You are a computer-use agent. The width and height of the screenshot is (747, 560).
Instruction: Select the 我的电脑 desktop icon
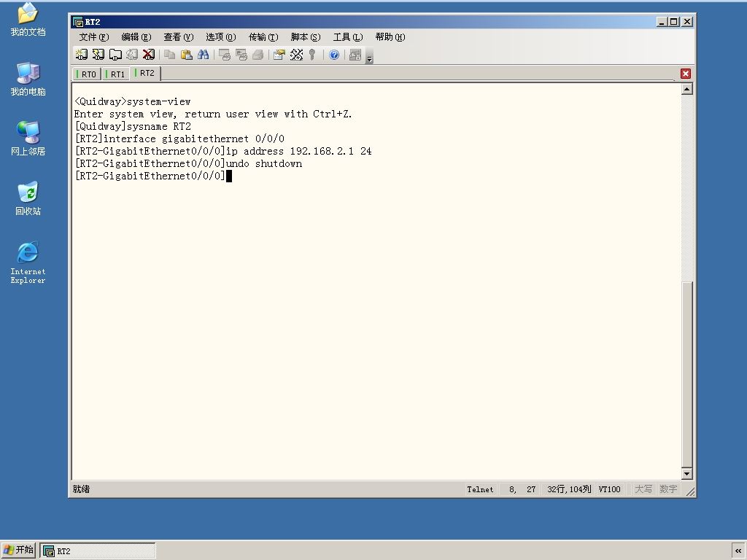(x=28, y=79)
